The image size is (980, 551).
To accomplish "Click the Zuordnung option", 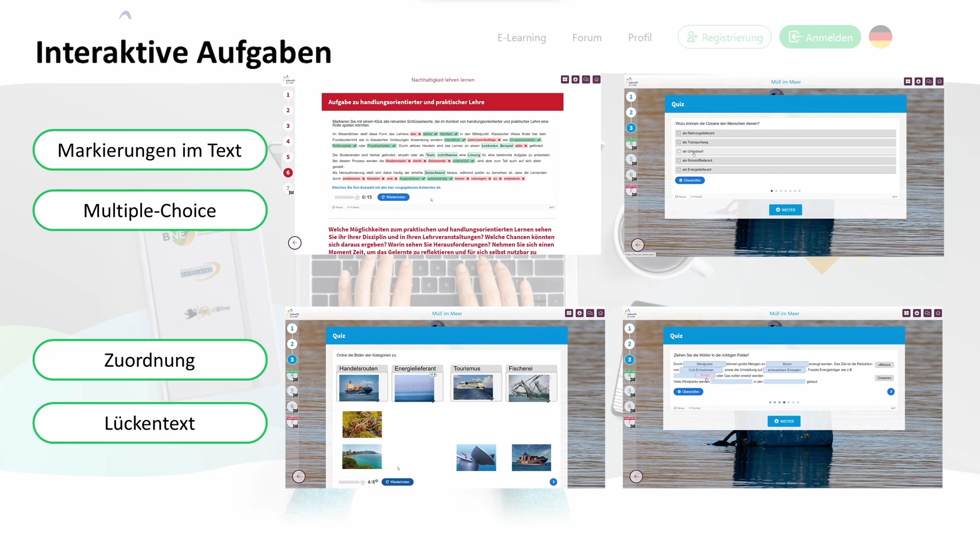I will (150, 359).
